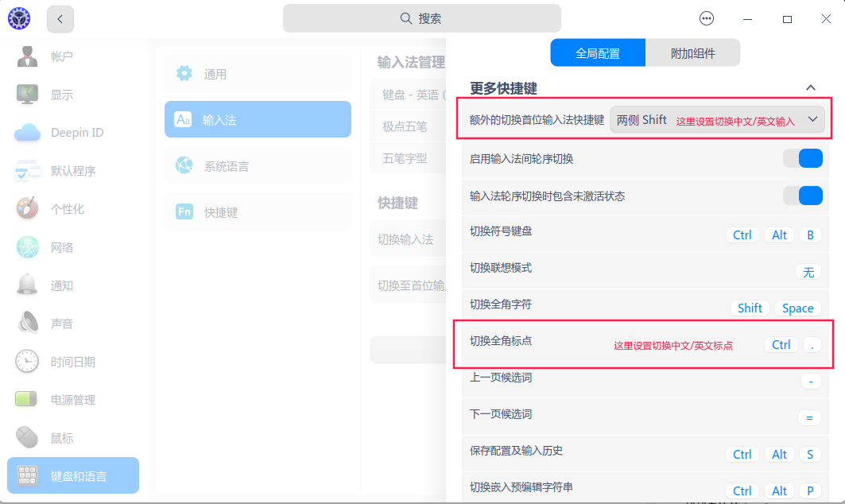Select 系统语言 in the settings submenu
This screenshot has height=504, width=845.
point(258,165)
